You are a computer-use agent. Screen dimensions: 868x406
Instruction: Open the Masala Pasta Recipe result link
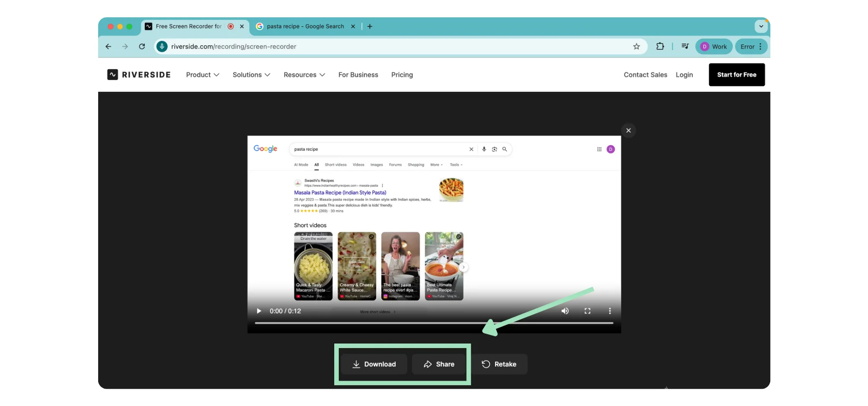click(340, 192)
